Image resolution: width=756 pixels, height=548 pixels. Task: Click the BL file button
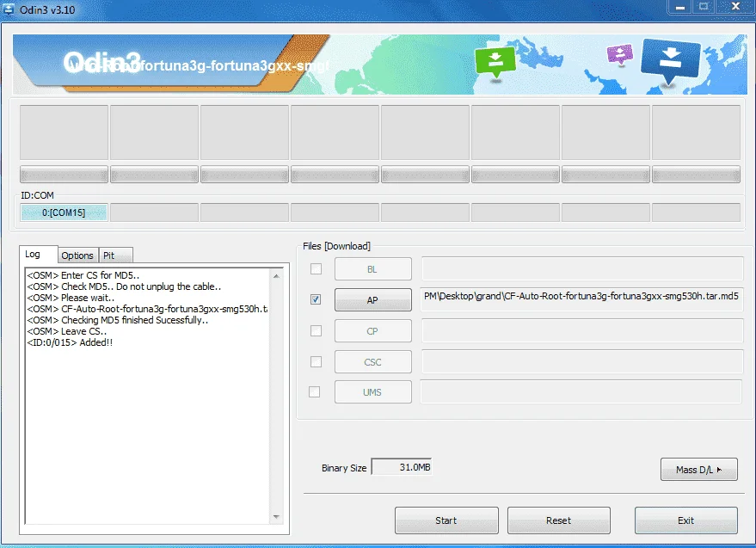(372, 269)
